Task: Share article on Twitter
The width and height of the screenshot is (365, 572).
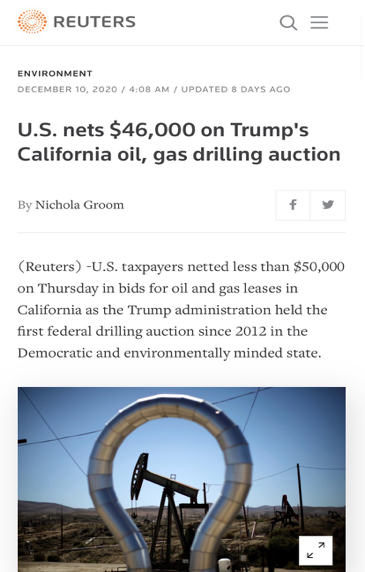Action: [x=328, y=205]
